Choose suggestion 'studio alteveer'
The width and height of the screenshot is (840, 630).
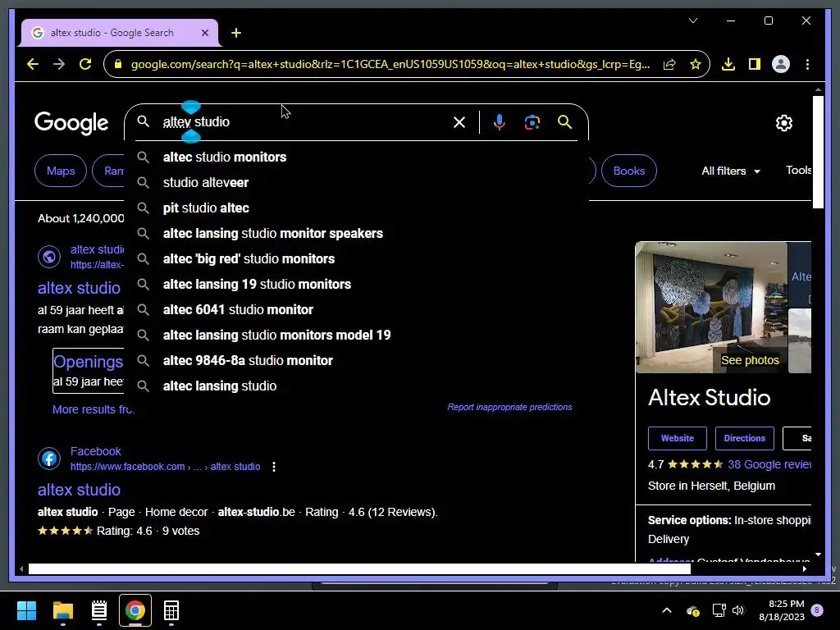tap(356, 183)
